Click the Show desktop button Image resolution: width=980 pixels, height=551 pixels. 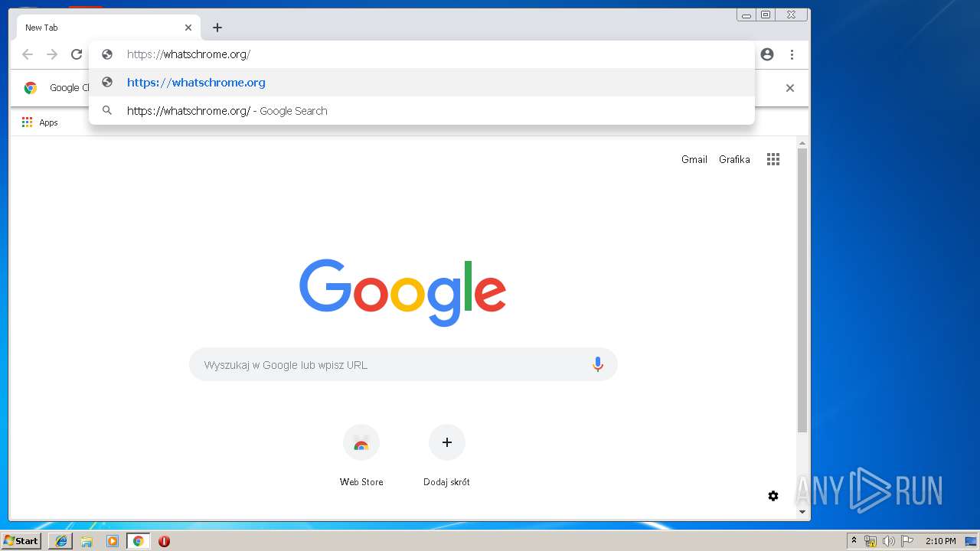point(971,541)
